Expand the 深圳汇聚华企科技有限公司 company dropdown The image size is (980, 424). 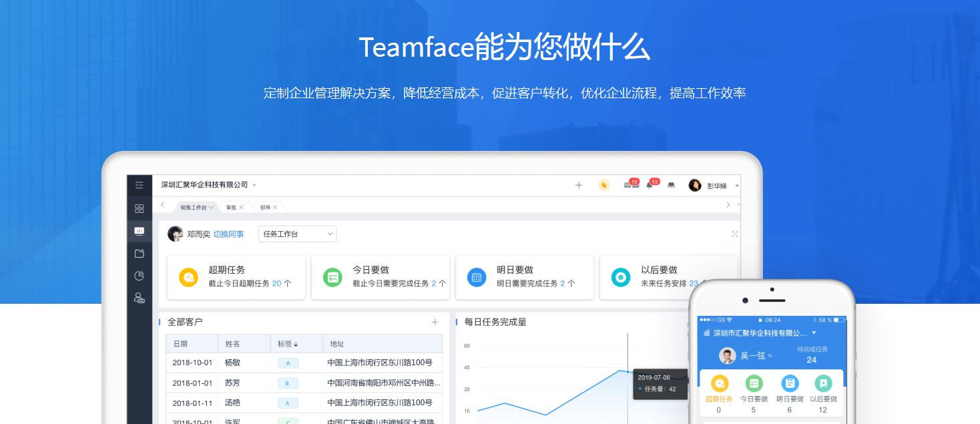pyautogui.click(x=254, y=186)
